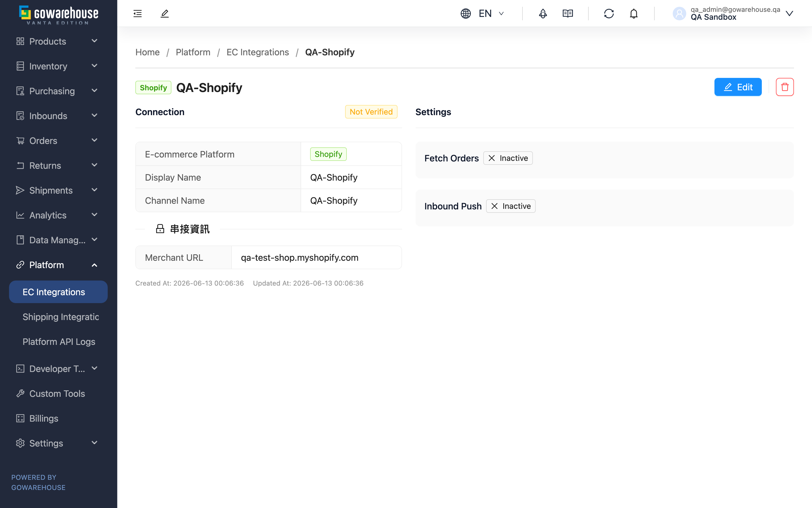Viewport: 812px width, 508px height.
Task: Open the Custom Tools menu item
Action: (x=57, y=393)
